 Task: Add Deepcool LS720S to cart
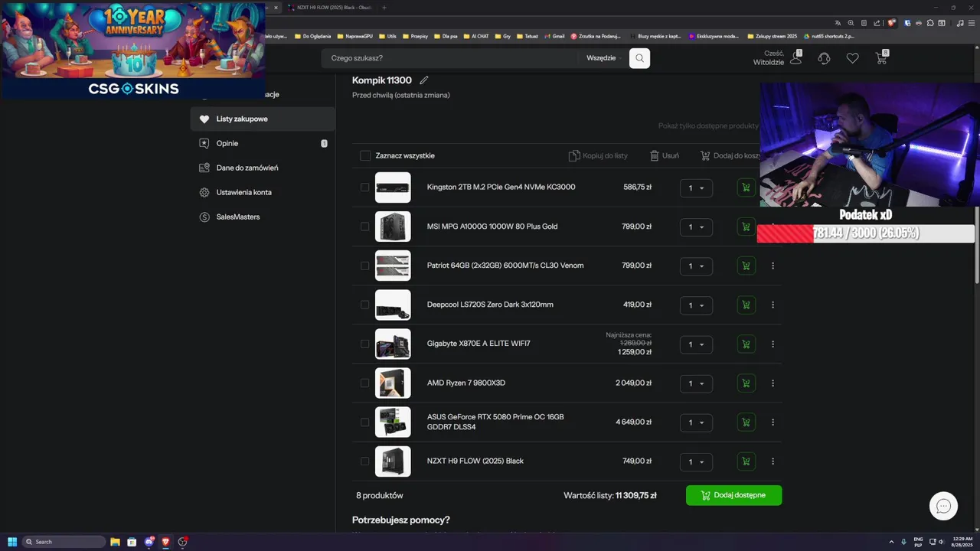point(746,305)
